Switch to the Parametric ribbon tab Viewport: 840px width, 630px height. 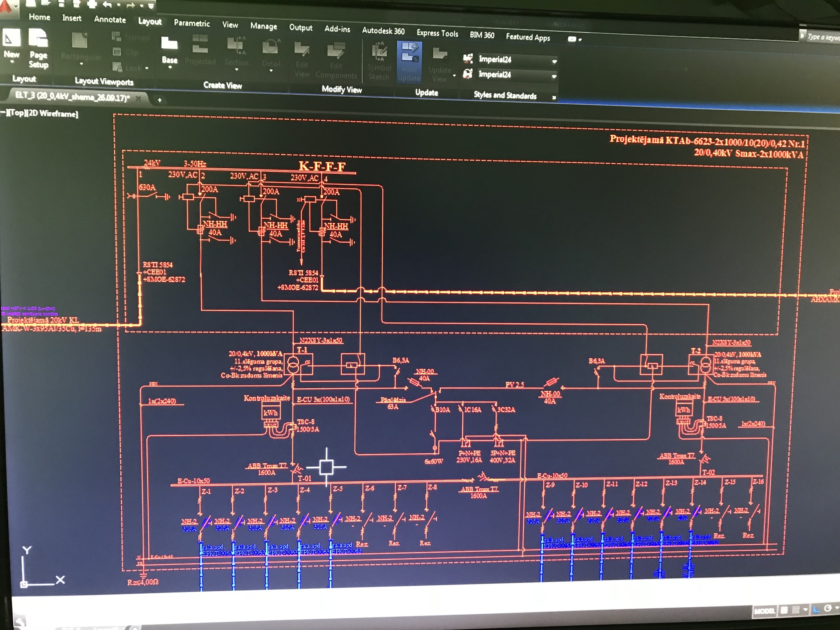coord(192,23)
